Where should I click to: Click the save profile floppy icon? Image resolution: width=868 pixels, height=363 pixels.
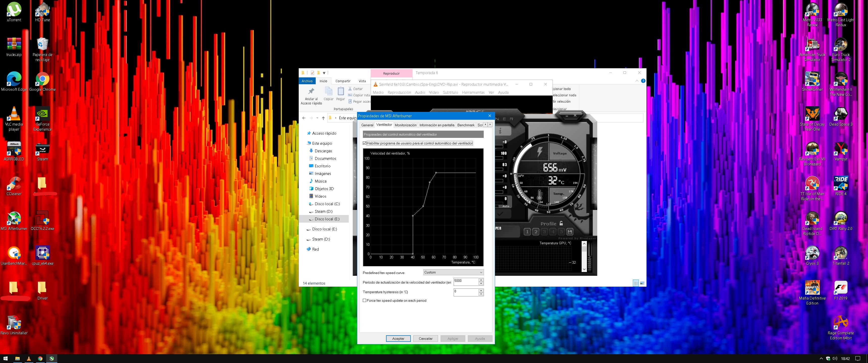(x=570, y=232)
